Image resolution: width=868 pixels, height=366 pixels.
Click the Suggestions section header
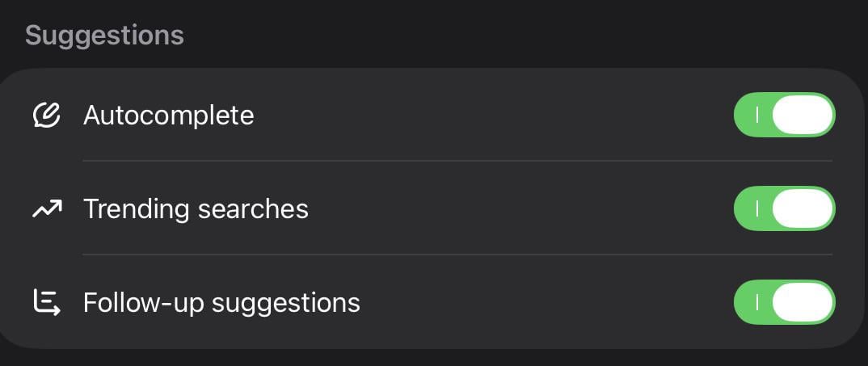click(x=104, y=36)
